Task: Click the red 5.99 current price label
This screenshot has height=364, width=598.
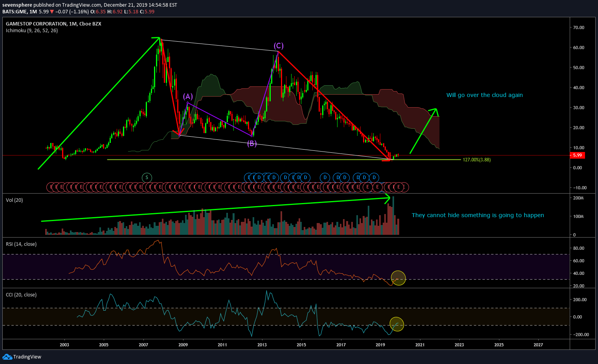Action: (x=577, y=155)
